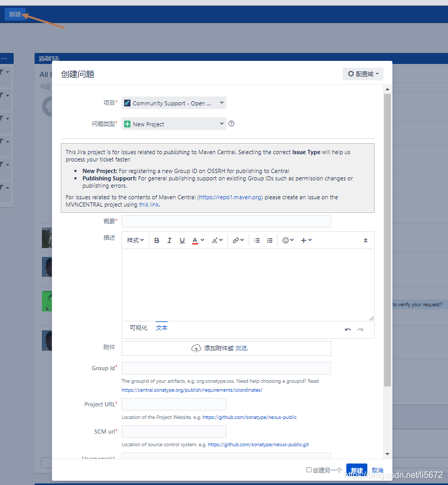The image size is (448, 485).
Task: Open the 样式 text style dropdown
Action: click(x=135, y=240)
